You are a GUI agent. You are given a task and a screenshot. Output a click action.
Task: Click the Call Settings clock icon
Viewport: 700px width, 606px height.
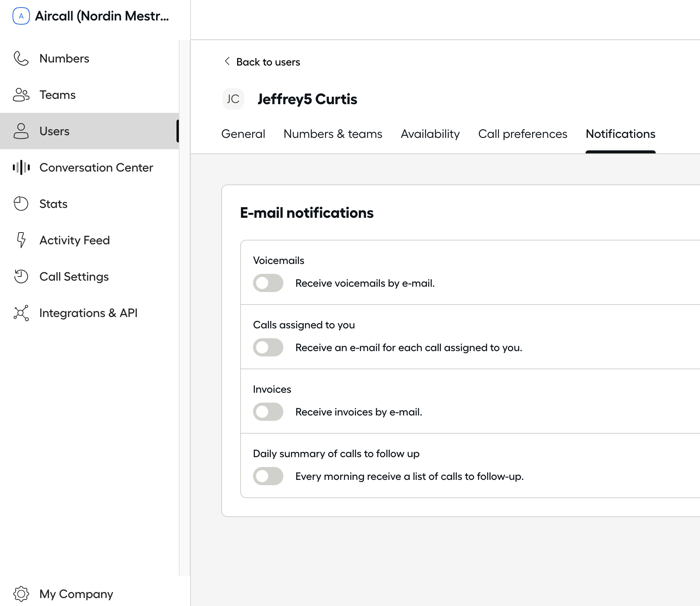pyautogui.click(x=21, y=276)
